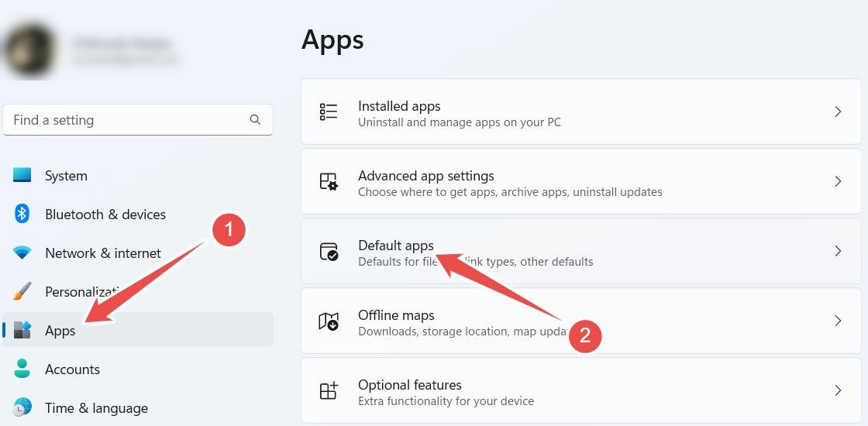Click the Offline maps chevron arrow
The image size is (868, 426).
point(838,321)
